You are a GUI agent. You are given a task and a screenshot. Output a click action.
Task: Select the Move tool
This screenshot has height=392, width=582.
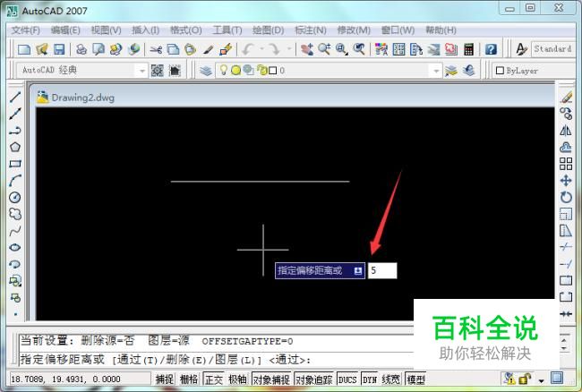(x=566, y=181)
